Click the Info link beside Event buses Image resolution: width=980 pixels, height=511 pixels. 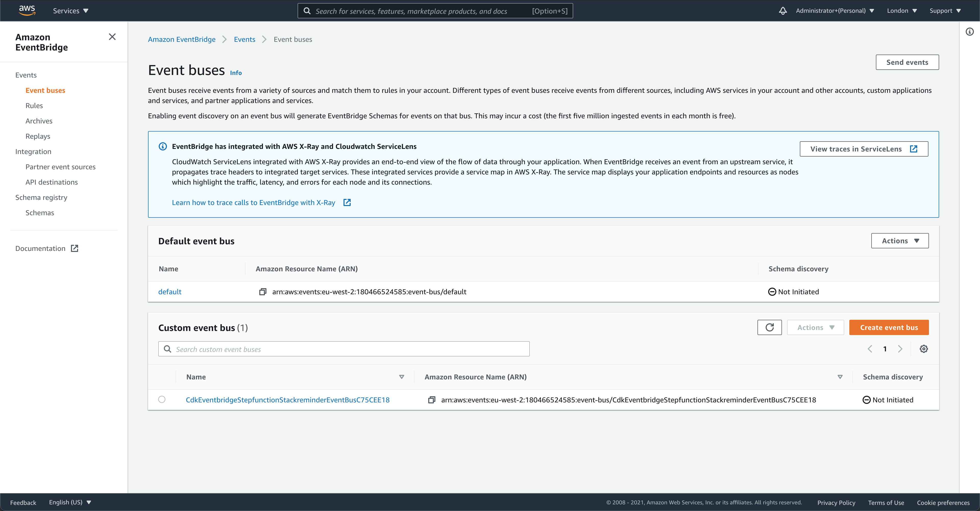tap(236, 73)
